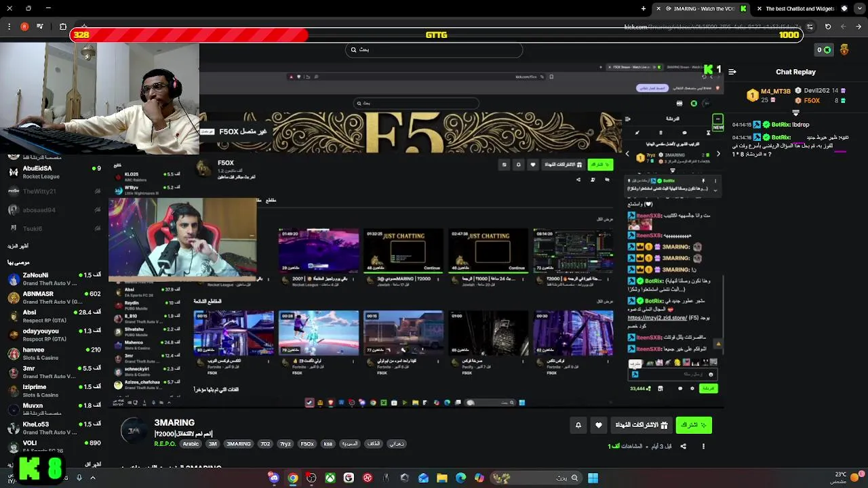Open the video more options kebab menu
Screen dimensions: 868x488
click(703, 446)
